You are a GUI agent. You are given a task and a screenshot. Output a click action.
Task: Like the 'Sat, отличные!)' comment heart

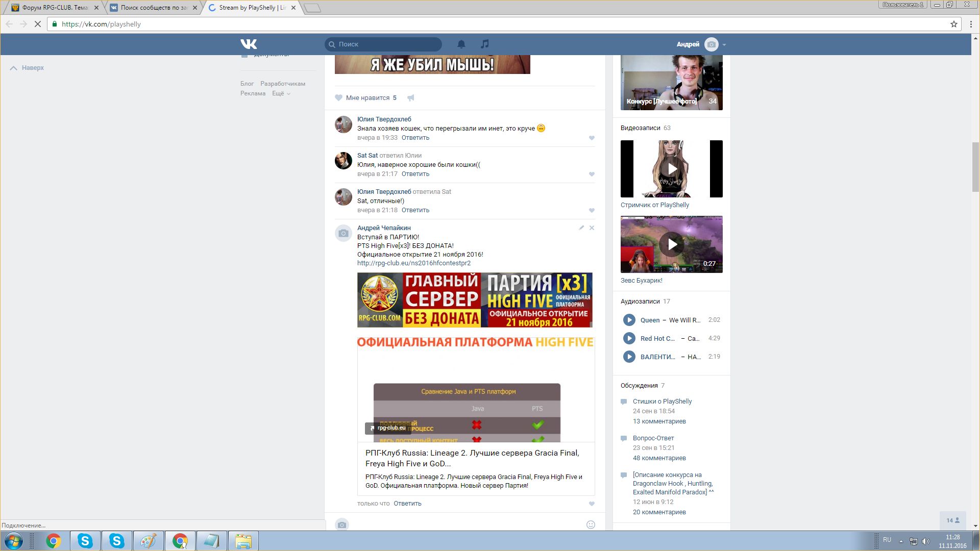pyautogui.click(x=592, y=211)
